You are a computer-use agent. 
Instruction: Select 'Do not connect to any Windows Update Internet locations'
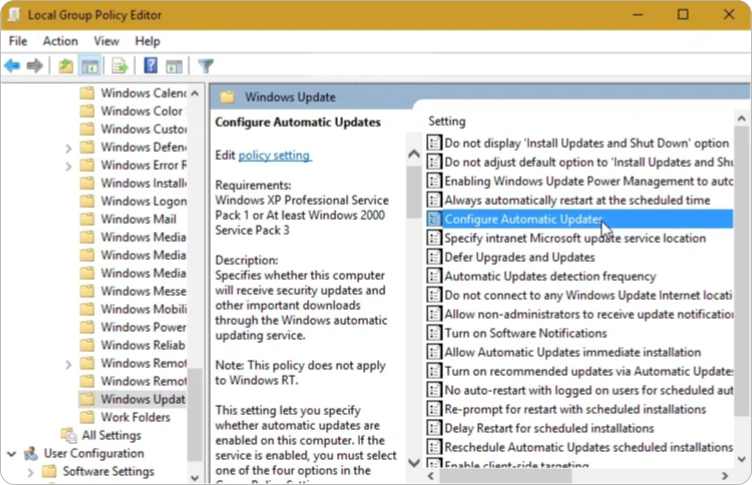pos(588,295)
